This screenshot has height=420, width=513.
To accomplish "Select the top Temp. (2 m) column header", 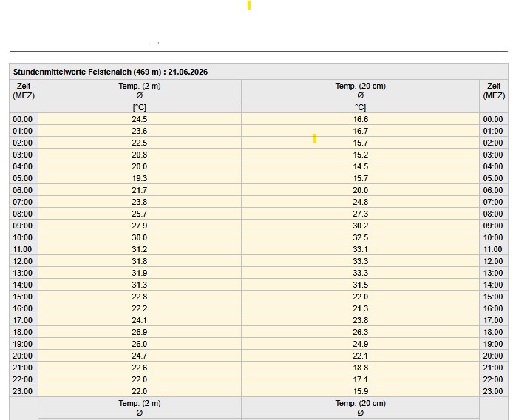I will tap(140, 90).
